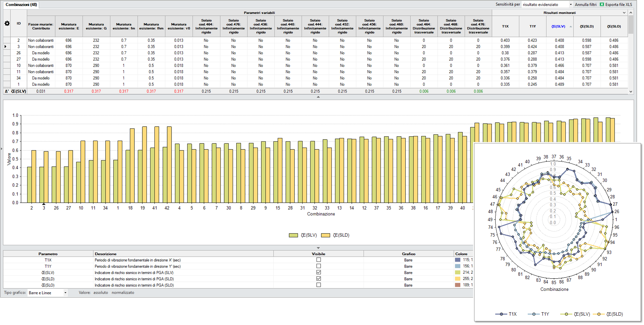
Task: Enable visibility checkbox for T1X parameter
Action: 318,260
